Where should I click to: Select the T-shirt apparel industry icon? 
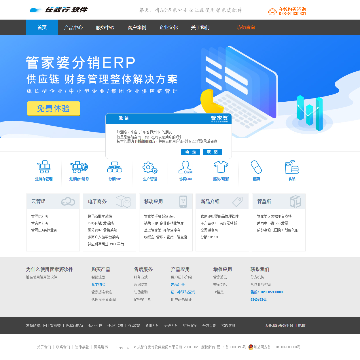pyautogui.click(x=221, y=166)
